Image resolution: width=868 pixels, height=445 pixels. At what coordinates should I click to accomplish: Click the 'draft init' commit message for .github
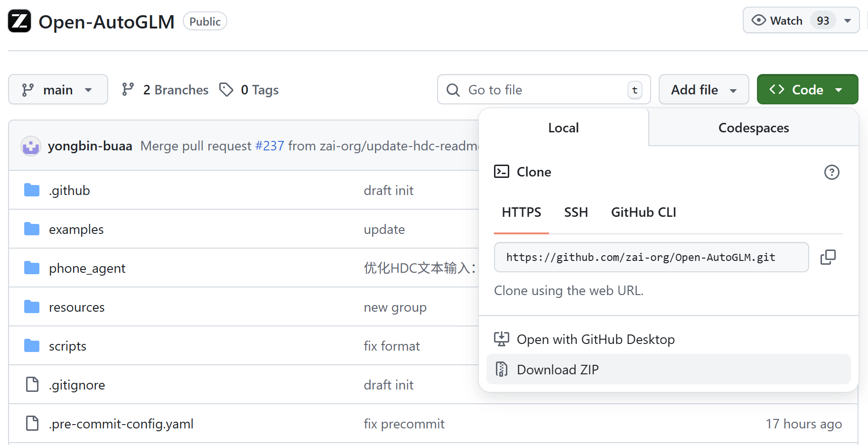pyautogui.click(x=389, y=190)
